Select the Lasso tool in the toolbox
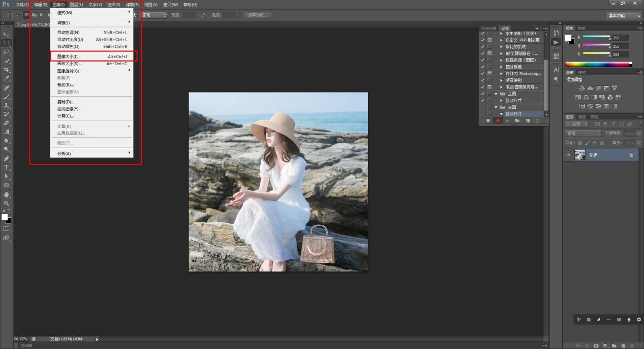The width and height of the screenshot is (644, 349). [7, 52]
